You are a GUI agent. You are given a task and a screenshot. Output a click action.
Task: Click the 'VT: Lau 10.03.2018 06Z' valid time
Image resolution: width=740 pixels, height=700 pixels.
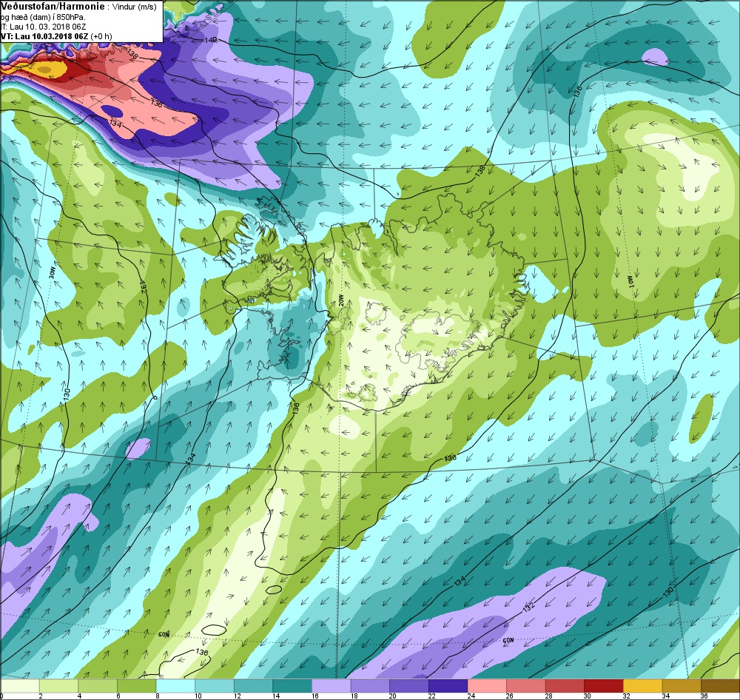[45, 36]
